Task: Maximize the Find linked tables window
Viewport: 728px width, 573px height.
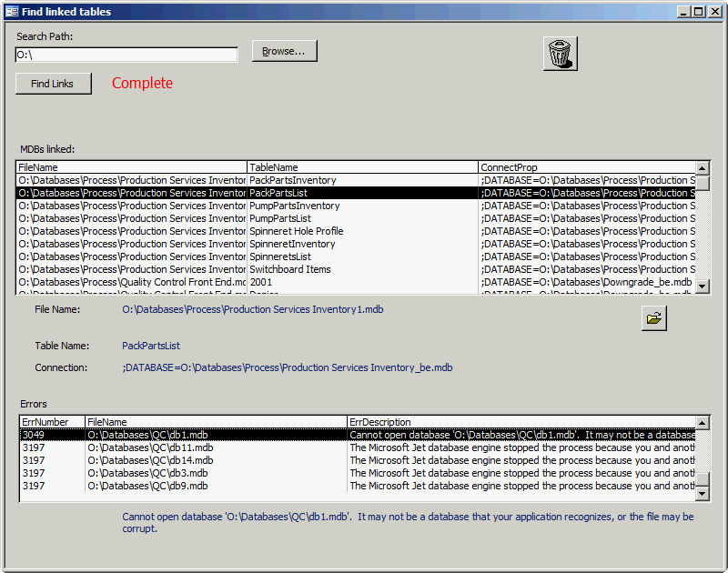Action: (698, 11)
